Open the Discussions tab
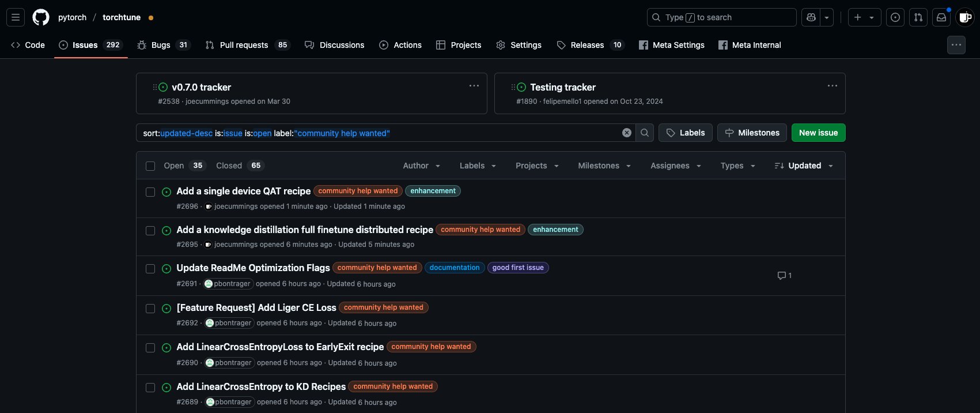The width and height of the screenshot is (980, 413). (x=335, y=45)
